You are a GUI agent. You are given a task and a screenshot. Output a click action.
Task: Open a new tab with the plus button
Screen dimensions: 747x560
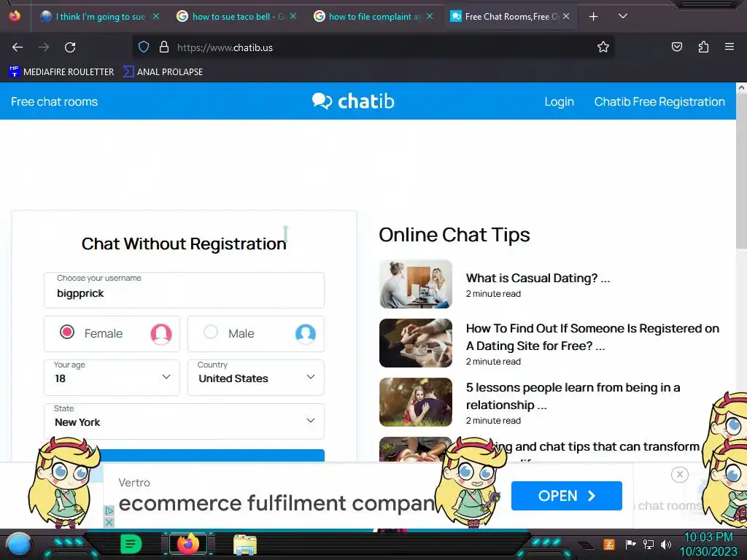[x=593, y=17]
